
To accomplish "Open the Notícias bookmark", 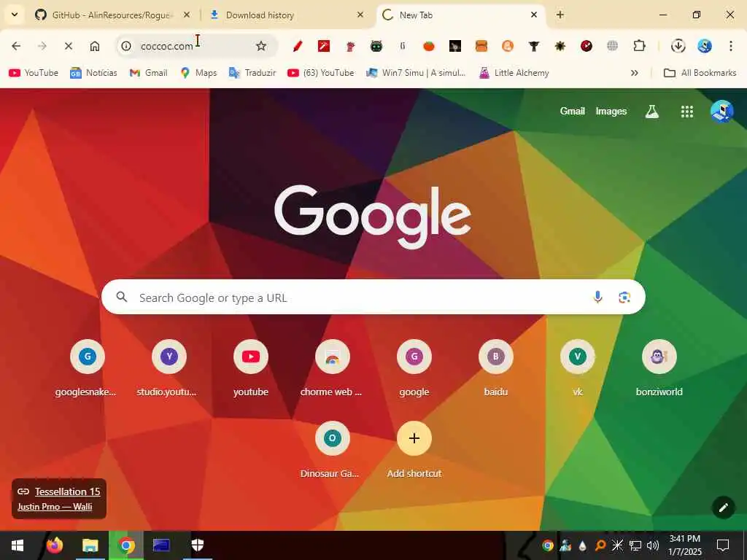I will point(93,73).
